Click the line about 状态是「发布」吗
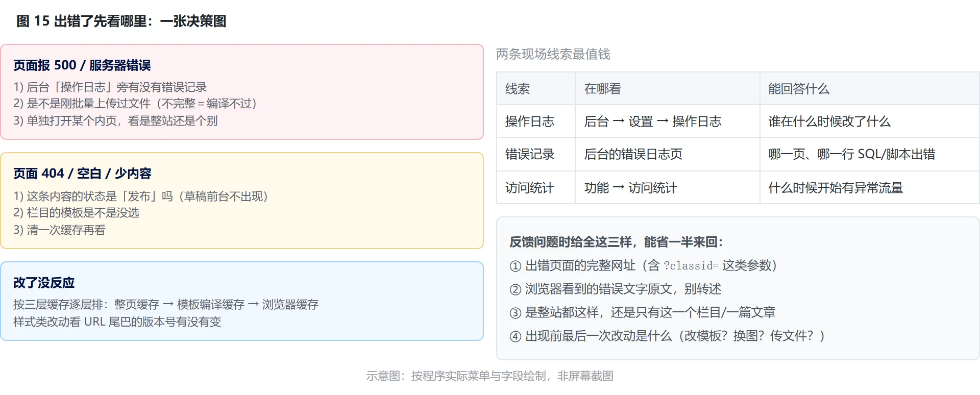 coord(141,196)
